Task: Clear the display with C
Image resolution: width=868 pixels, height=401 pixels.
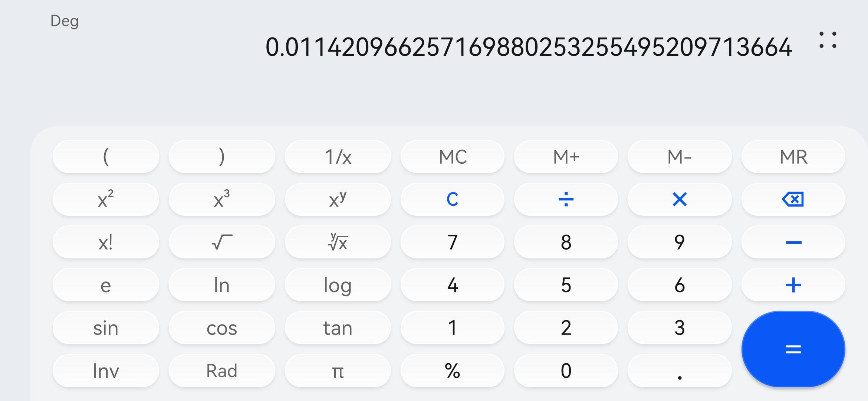Action: pyautogui.click(x=452, y=199)
